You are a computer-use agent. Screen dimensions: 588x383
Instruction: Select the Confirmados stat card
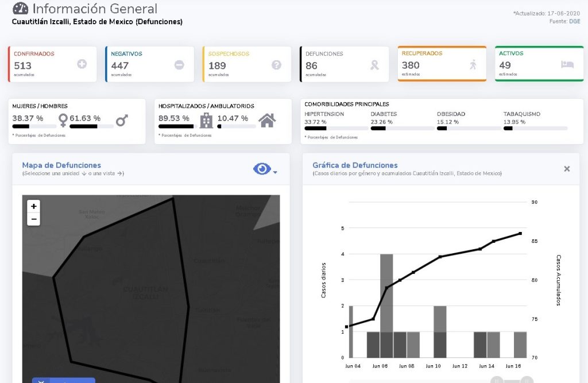tap(53, 64)
